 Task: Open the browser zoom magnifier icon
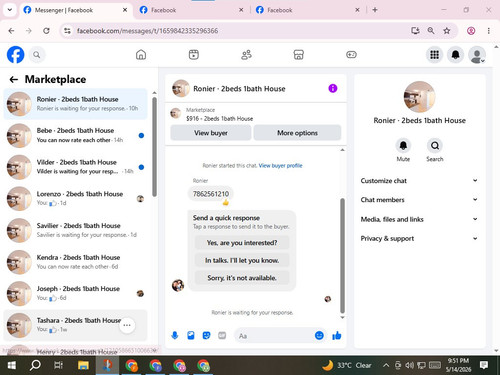point(431,31)
